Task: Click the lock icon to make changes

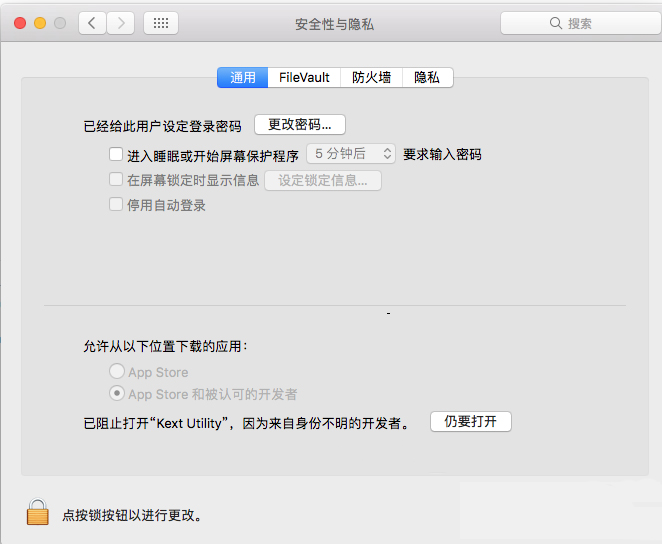Action: tap(38, 512)
